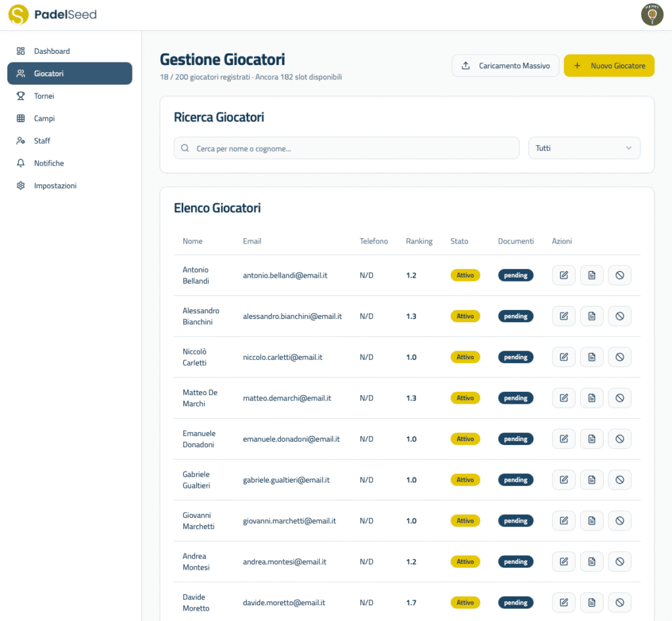Click block icon for Davide Moretto
672x621 pixels.
[x=619, y=603]
